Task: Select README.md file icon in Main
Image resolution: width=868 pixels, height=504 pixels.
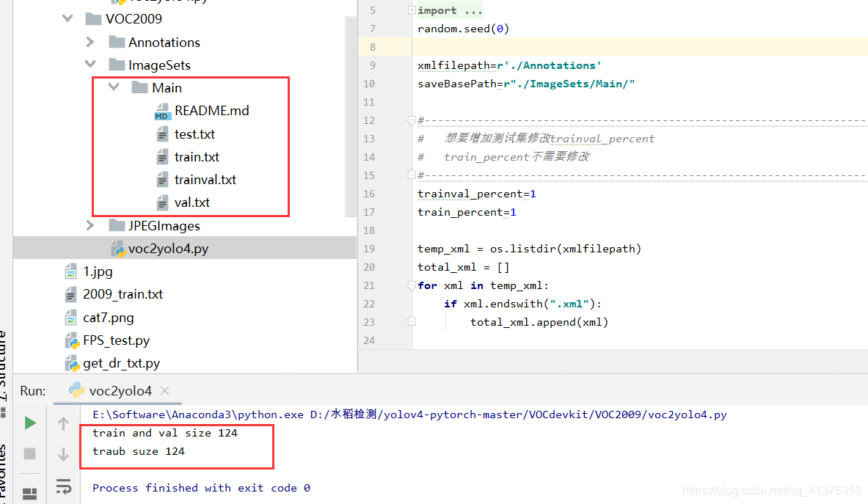Action: click(x=162, y=112)
